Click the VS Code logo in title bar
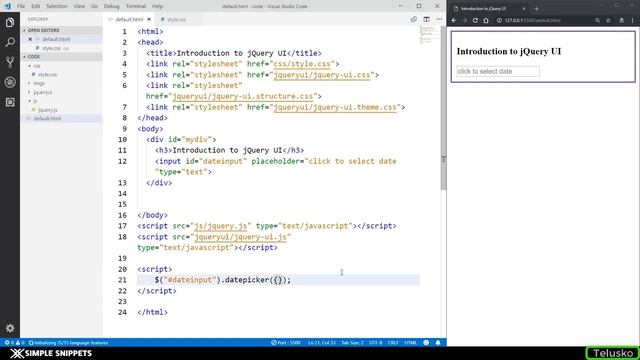The width and height of the screenshot is (640, 360). [7, 6]
